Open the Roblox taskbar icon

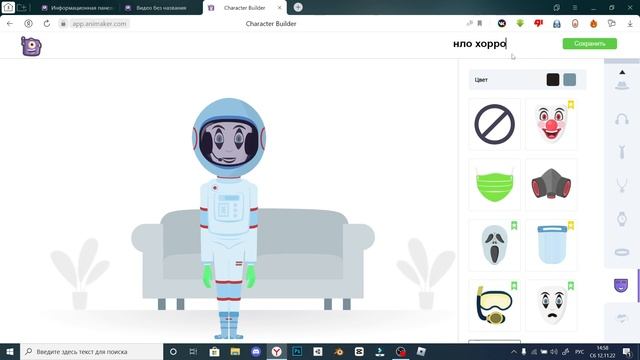click(x=421, y=351)
